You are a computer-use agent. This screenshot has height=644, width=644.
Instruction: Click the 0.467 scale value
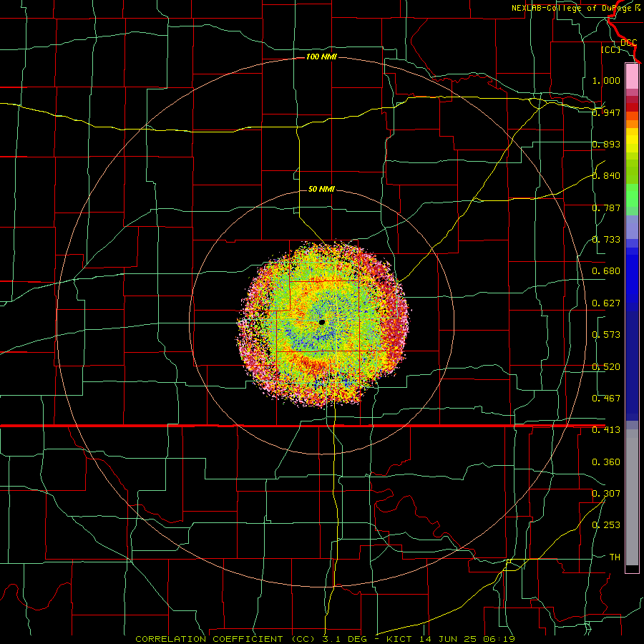[x=606, y=399]
